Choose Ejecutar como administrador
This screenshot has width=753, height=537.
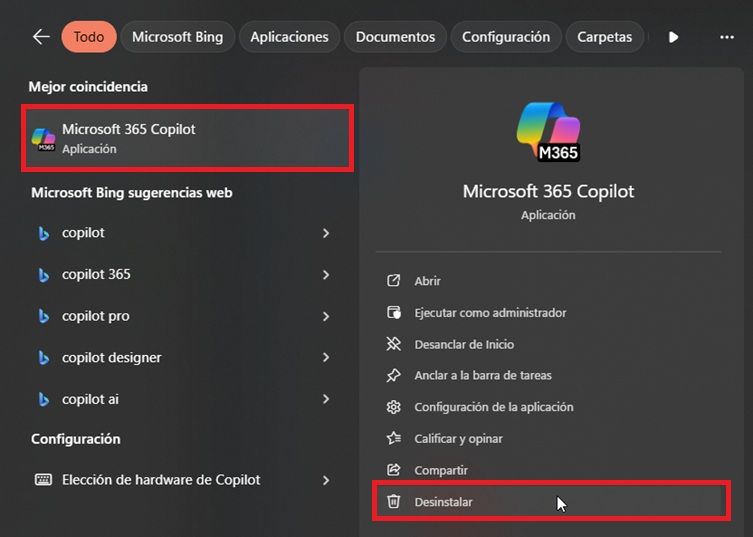[x=548, y=313]
